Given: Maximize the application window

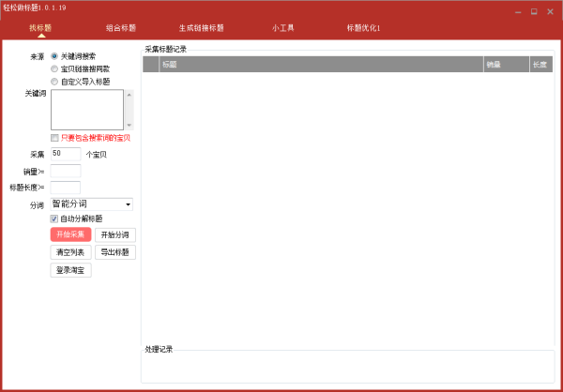Looking at the screenshot, I should 534,11.
